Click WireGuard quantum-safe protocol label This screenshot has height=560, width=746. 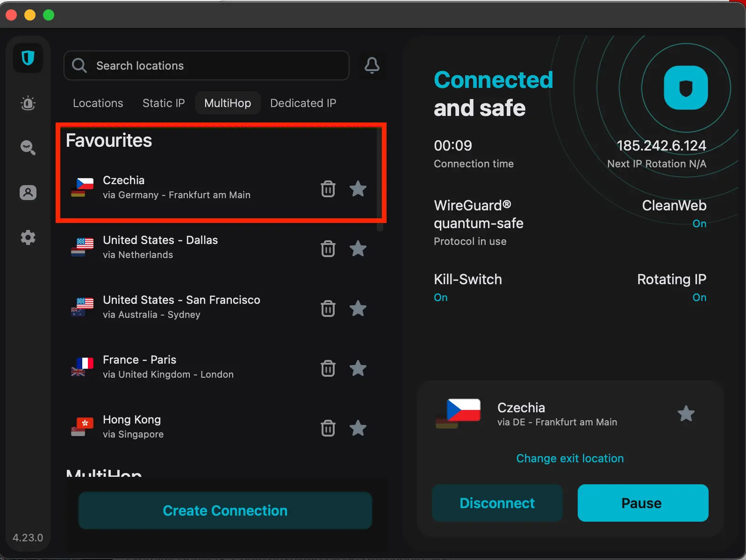point(479,214)
